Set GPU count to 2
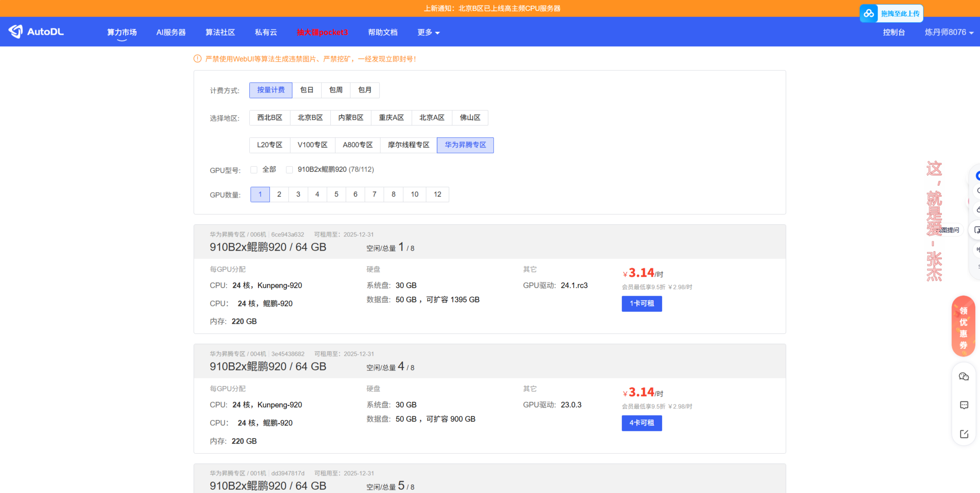Image resolution: width=980 pixels, height=493 pixels. pyautogui.click(x=279, y=195)
